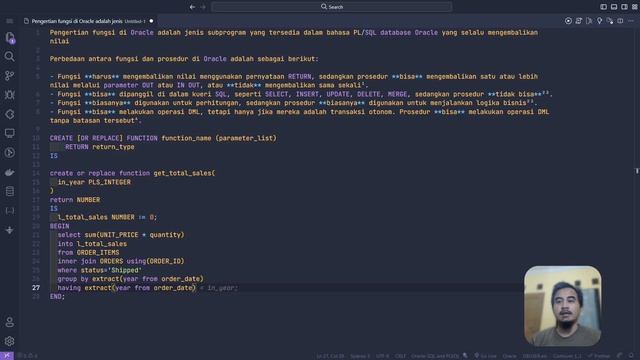
Task: Open the hamburger application menu
Action: tap(9, 21)
